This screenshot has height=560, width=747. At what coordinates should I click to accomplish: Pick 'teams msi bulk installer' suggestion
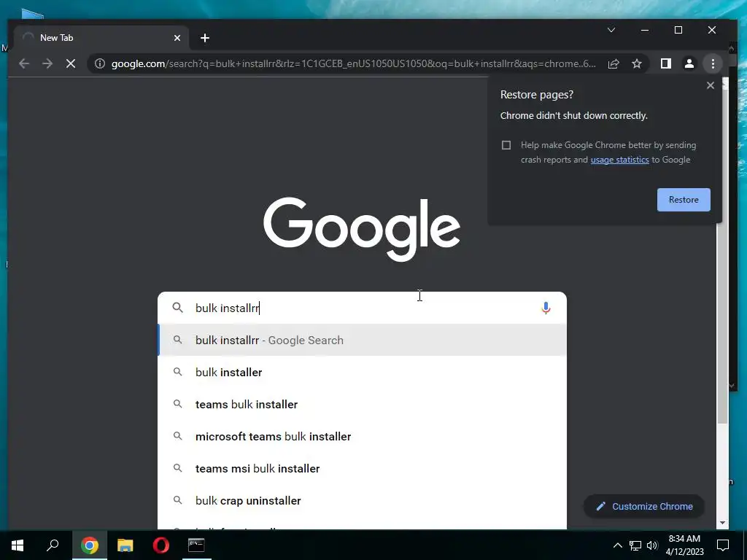click(x=362, y=469)
